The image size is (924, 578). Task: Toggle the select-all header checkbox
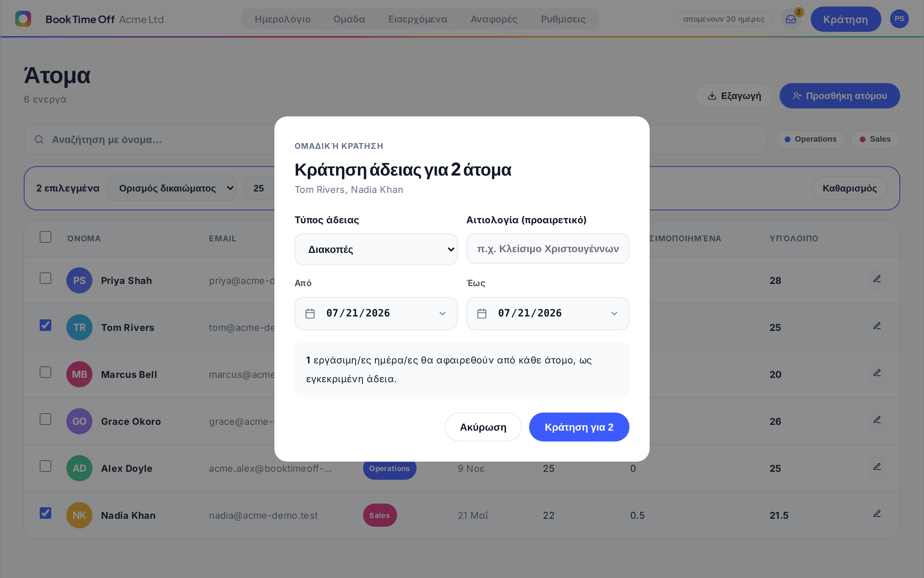(45, 237)
